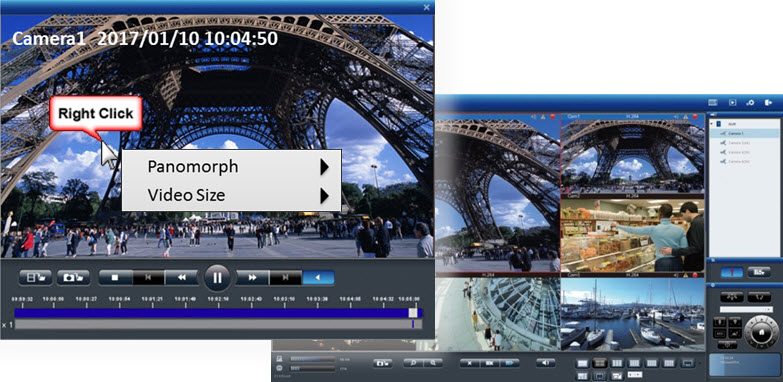Select Camera 1 in the device tree
The height and width of the screenshot is (382, 783).
(x=737, y=134)
